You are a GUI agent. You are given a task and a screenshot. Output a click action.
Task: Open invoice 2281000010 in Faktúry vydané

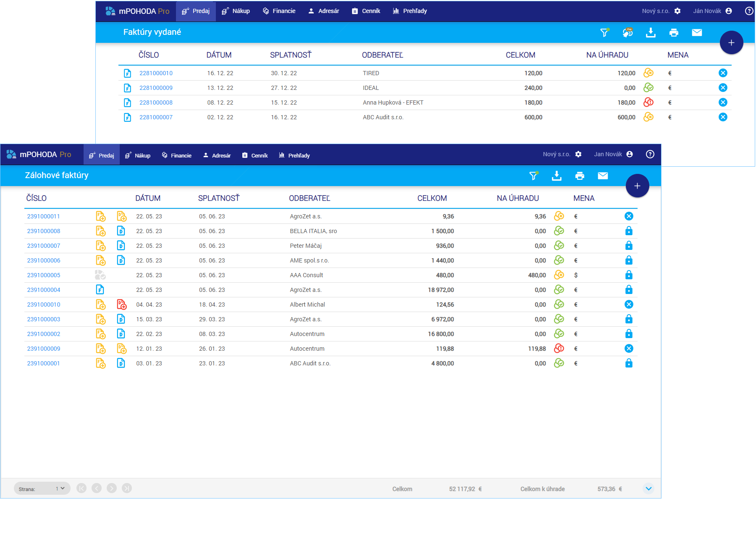(x=156, y=73)
